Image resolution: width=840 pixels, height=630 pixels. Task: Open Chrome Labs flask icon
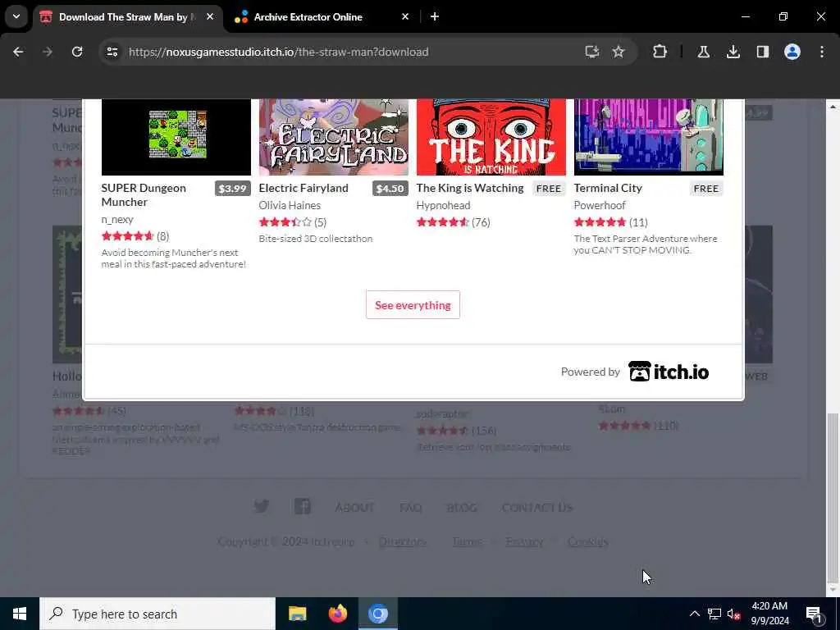(x=703, y=52)
